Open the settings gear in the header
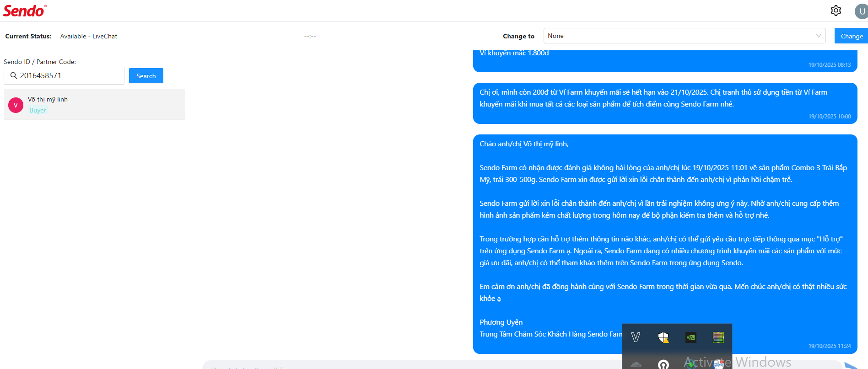Screen dimensions: 868x369 coord(836,11)
